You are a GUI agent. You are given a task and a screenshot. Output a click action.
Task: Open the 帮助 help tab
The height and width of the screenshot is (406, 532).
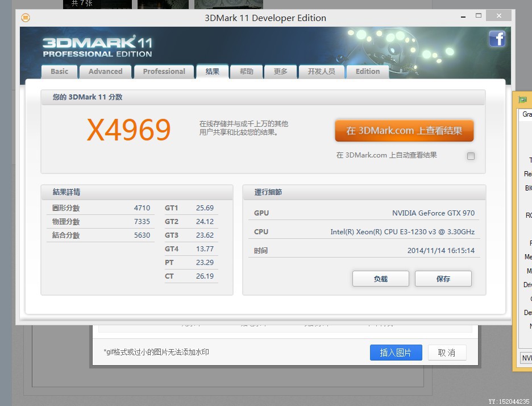point(246,72)
